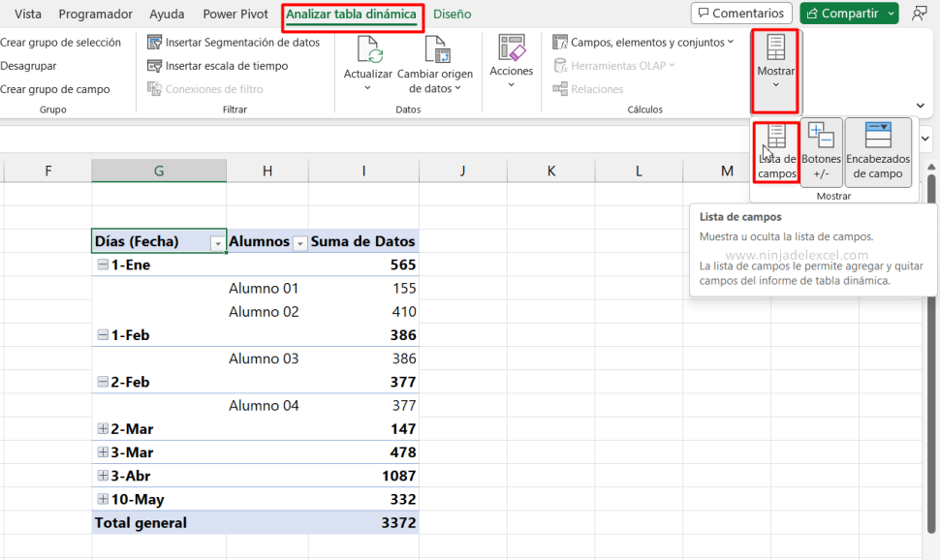Click the Mostrar panel icon

click(774, 63)
